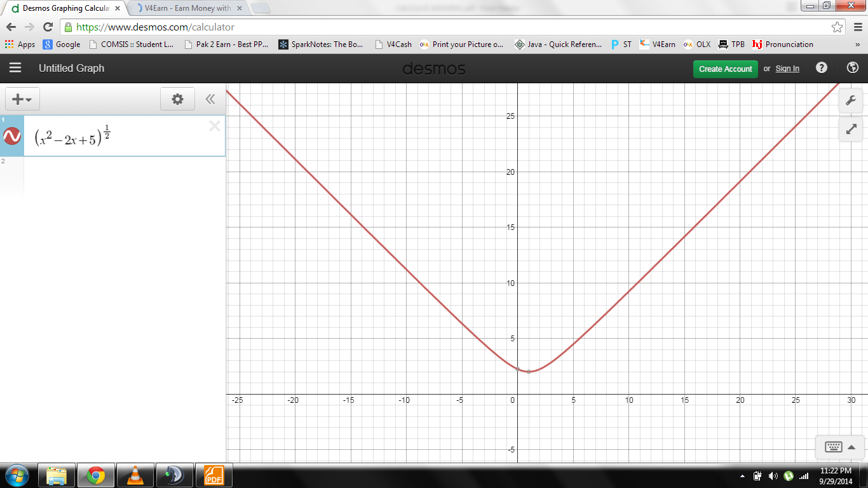Open the language globe icon

point(853,68)
